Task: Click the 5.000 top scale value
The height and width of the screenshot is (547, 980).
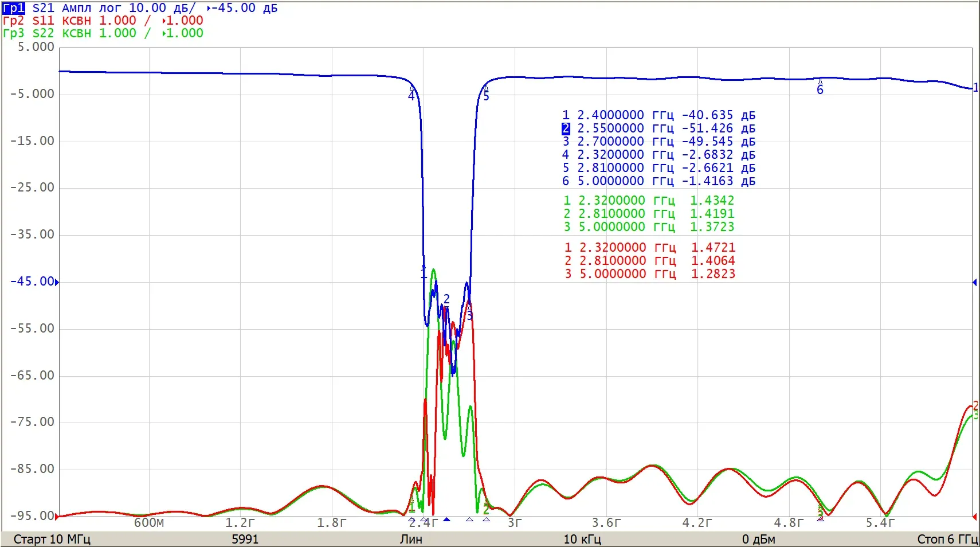Action: [x=36, y=47]
